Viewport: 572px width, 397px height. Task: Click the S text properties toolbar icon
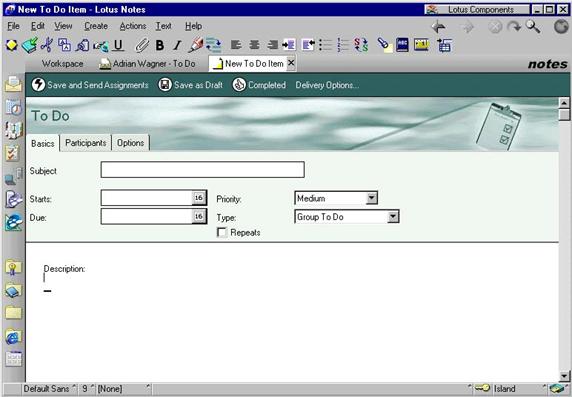pyautogui.click(x=361, y=45)
